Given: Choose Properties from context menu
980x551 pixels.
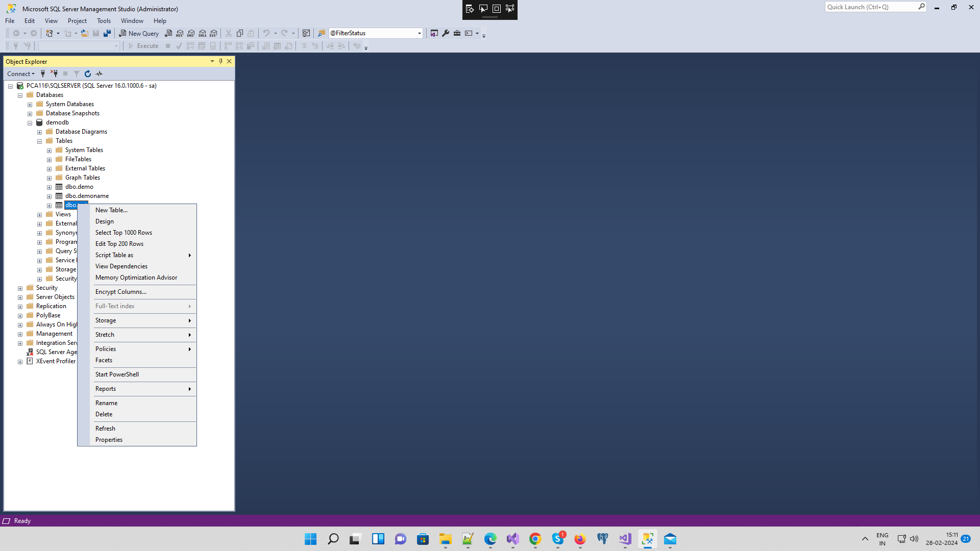Looking at the screenshot, I should click(x=137, y=440).
